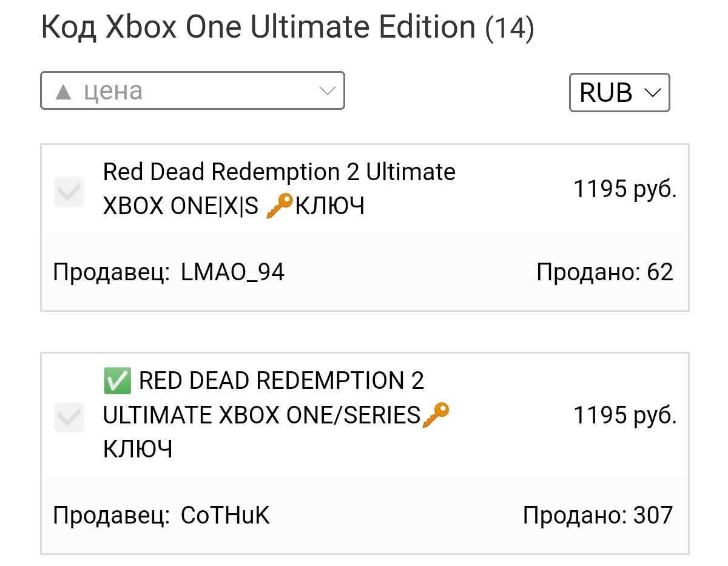Viewport: 728px width, 566px height.
Task: Open the RUB currency selector
Action: point(619,93)
